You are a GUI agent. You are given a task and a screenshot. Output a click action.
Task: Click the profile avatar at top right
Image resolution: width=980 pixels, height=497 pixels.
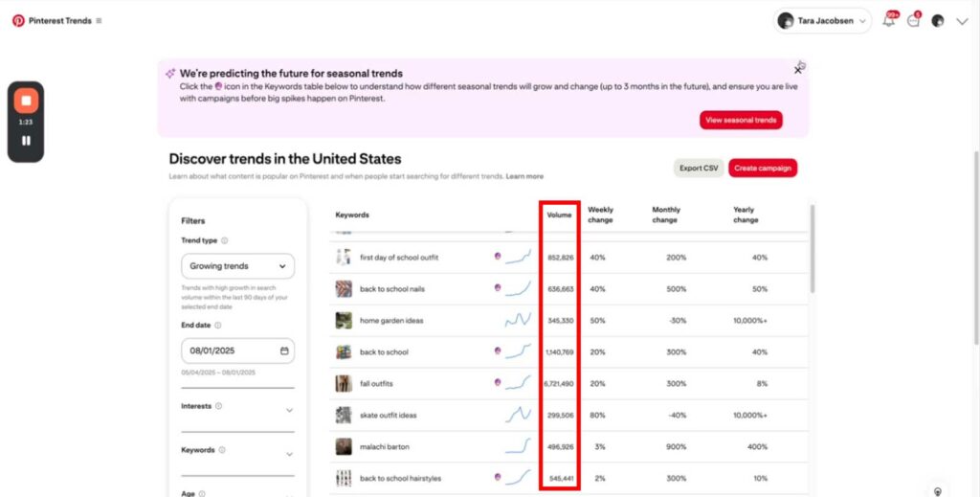[938, 21]
